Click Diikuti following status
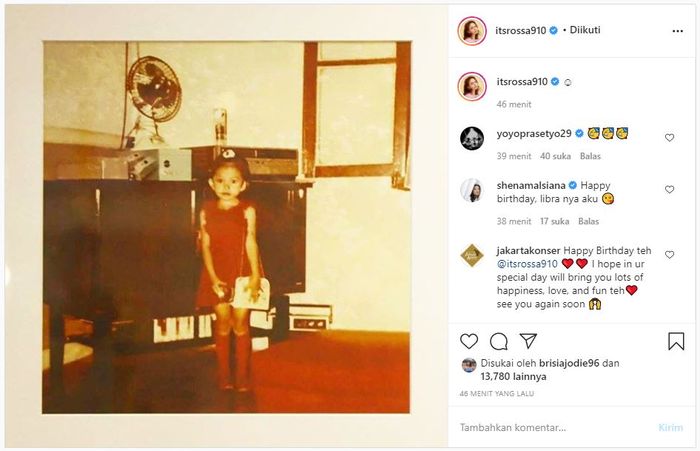Screen dimensions: 700x451 (585, 30)
